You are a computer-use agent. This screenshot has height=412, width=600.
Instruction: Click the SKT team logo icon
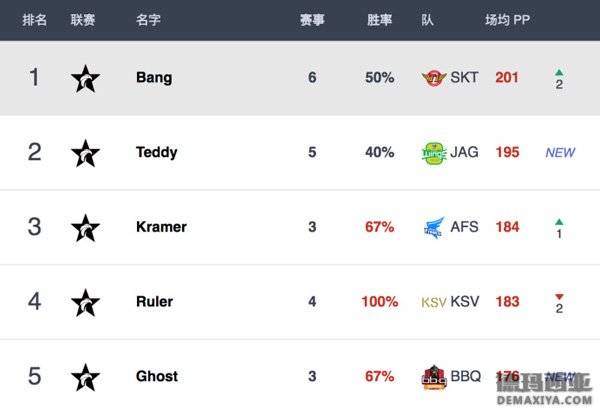click(434, 78)
